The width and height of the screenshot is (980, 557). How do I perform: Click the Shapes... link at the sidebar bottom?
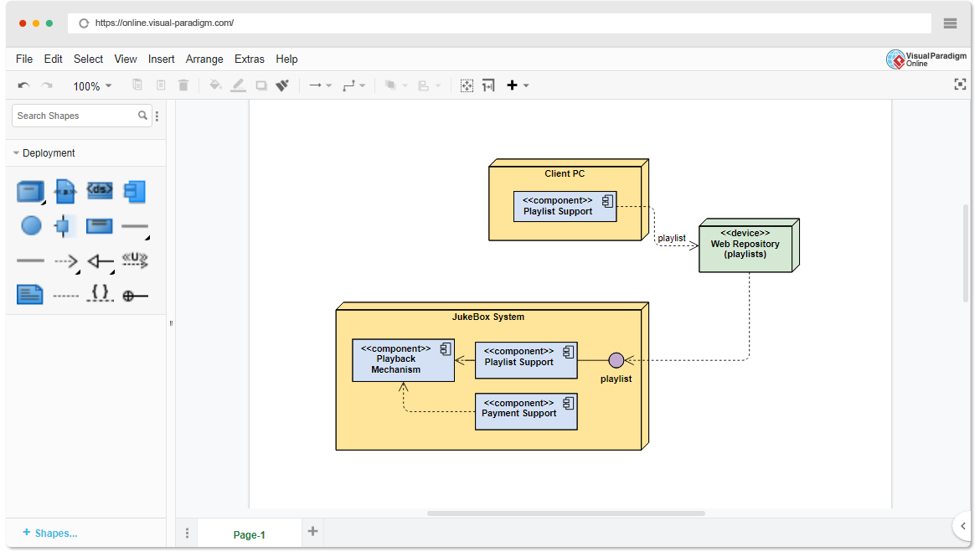50,533
